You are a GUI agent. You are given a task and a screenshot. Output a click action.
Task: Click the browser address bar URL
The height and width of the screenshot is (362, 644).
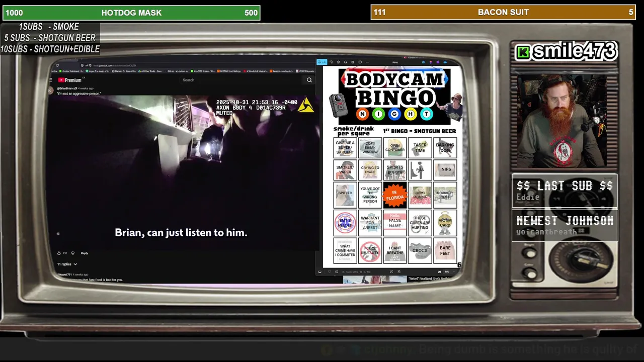pyautogui.click(x=115, y=65)
